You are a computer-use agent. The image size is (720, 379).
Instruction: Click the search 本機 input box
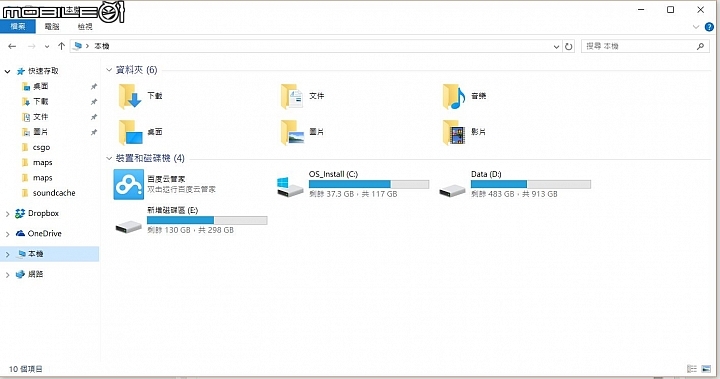point(643,46)
